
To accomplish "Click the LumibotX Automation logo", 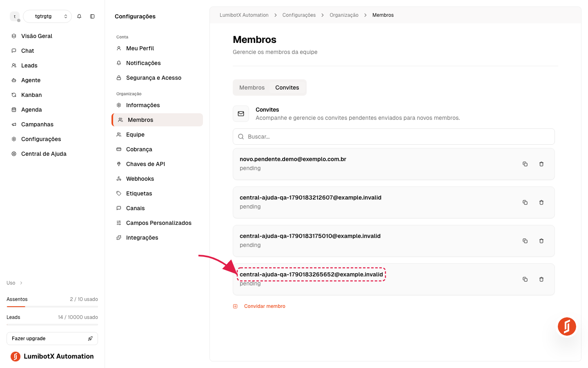I will (x=52, y=357).
